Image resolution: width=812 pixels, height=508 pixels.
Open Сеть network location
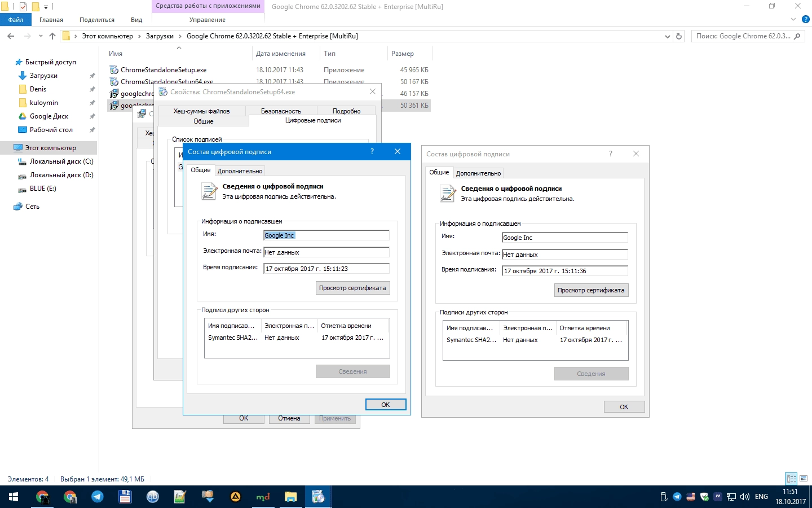click(x=32, y=207)
